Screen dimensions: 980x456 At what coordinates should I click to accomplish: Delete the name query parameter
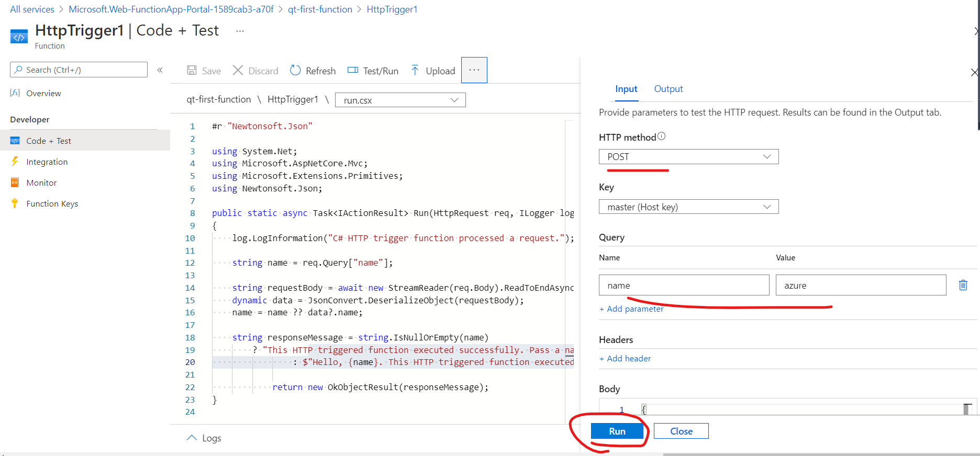point(963,285)
